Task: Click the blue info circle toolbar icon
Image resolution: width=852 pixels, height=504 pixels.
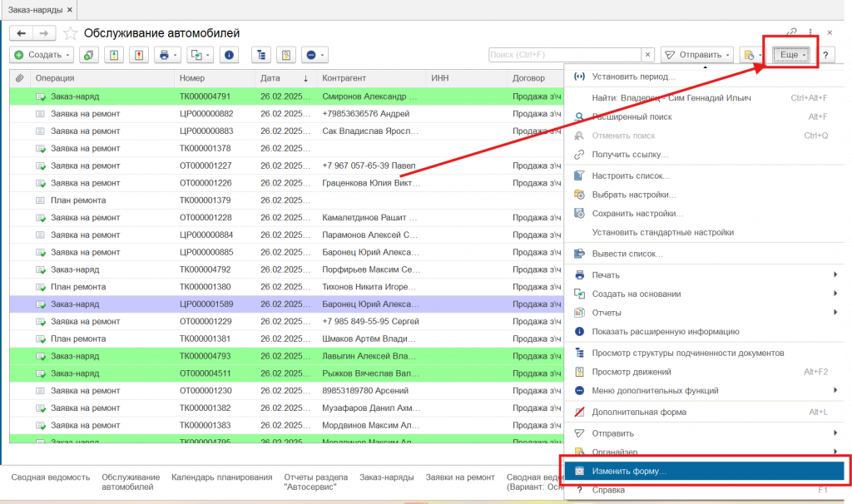Action: pos(229,55)
